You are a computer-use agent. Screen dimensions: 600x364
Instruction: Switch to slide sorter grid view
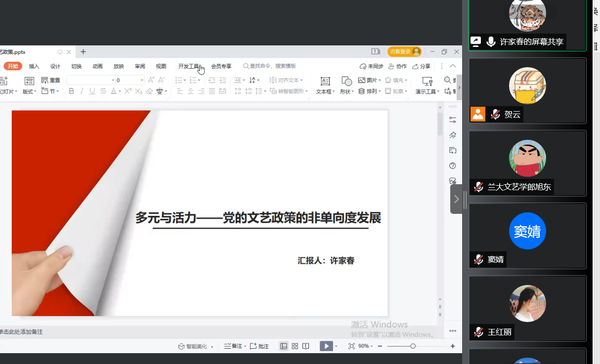point(295,346)
